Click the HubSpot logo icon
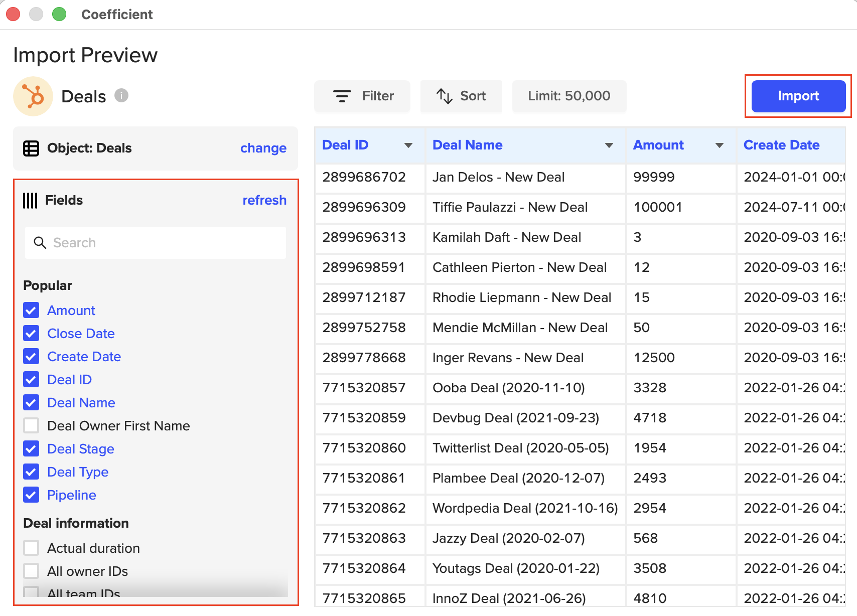The image size is (857, 616). point(33,96)
